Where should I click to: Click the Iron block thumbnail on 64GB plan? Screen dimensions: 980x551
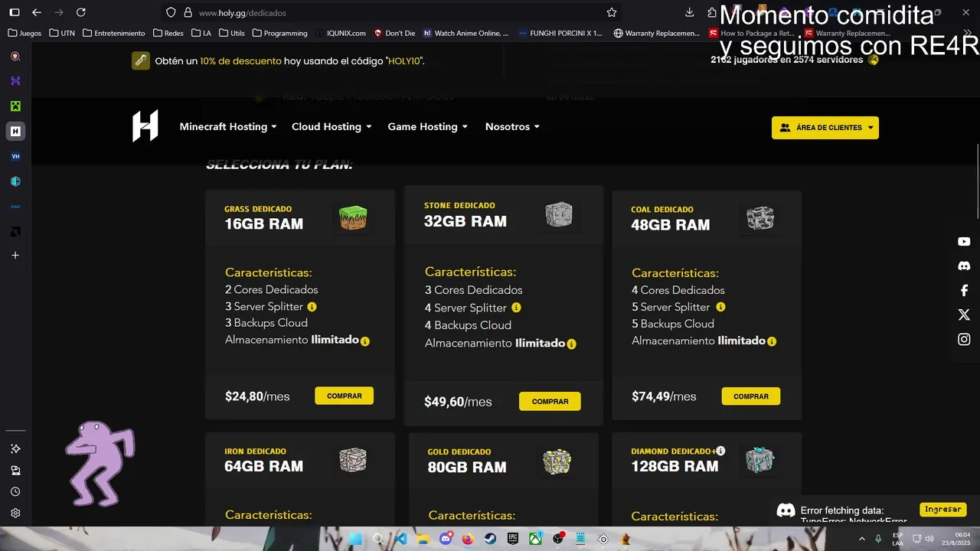(353, 460)
